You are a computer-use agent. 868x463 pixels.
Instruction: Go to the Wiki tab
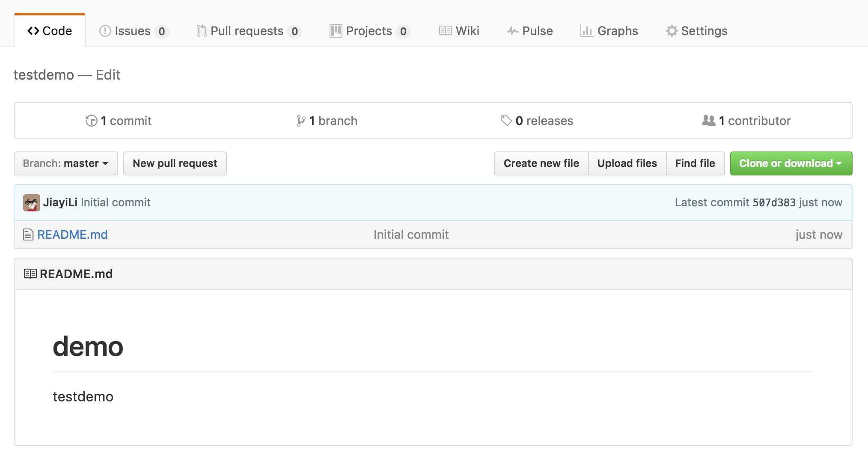point(459,31)
